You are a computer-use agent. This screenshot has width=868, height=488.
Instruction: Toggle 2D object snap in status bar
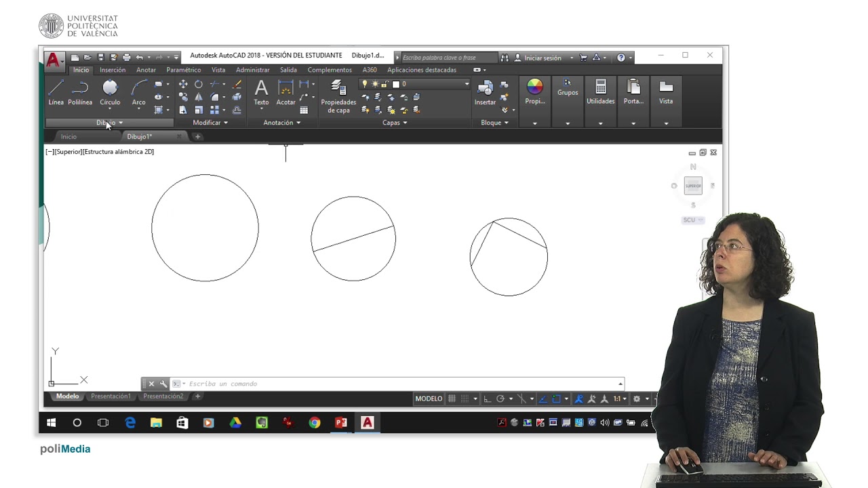(x=556, y=399)
